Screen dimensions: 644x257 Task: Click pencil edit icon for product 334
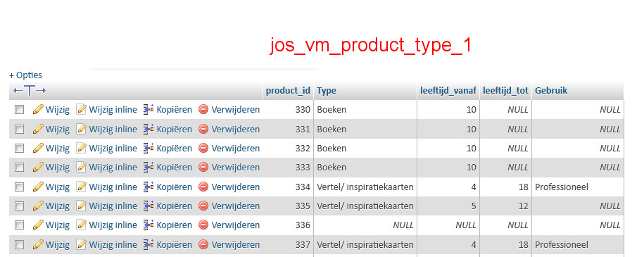click(x=38, y=187)
